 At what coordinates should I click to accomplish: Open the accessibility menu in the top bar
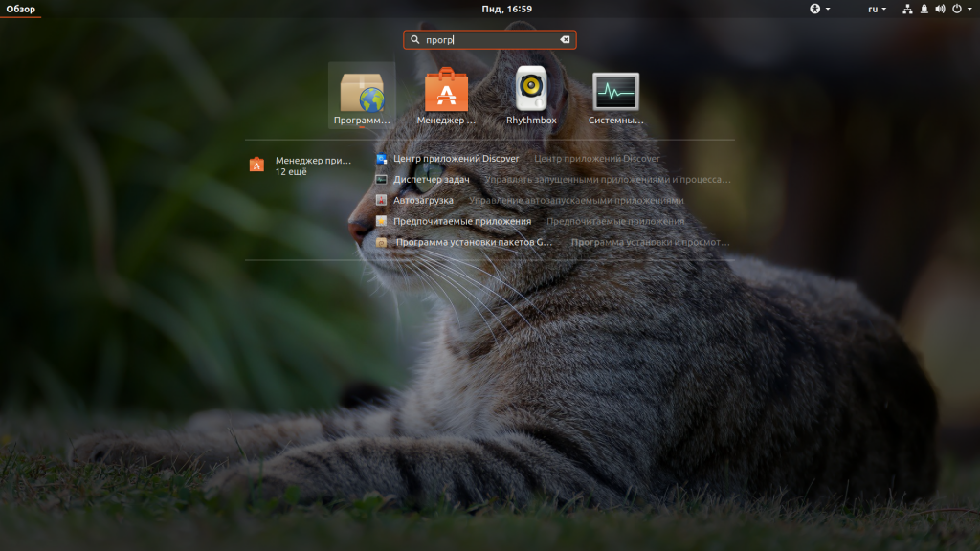click(819, 9)
